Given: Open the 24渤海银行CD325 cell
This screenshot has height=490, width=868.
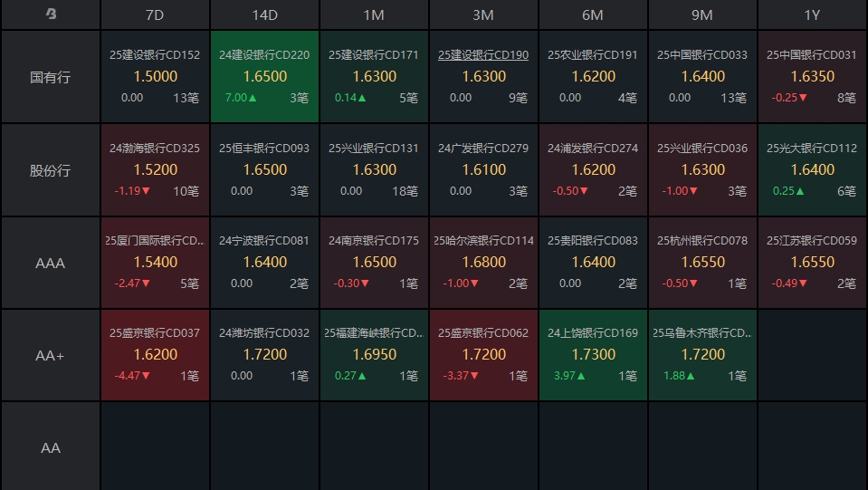Looking at the screenshot, I should point(155,169).
